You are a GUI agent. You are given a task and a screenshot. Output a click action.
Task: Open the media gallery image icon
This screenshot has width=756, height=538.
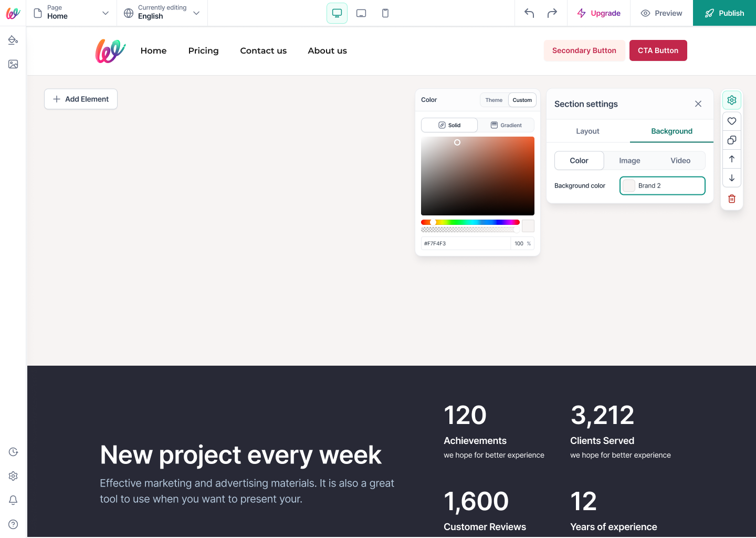pyautogui.click(x=13, y=64)
